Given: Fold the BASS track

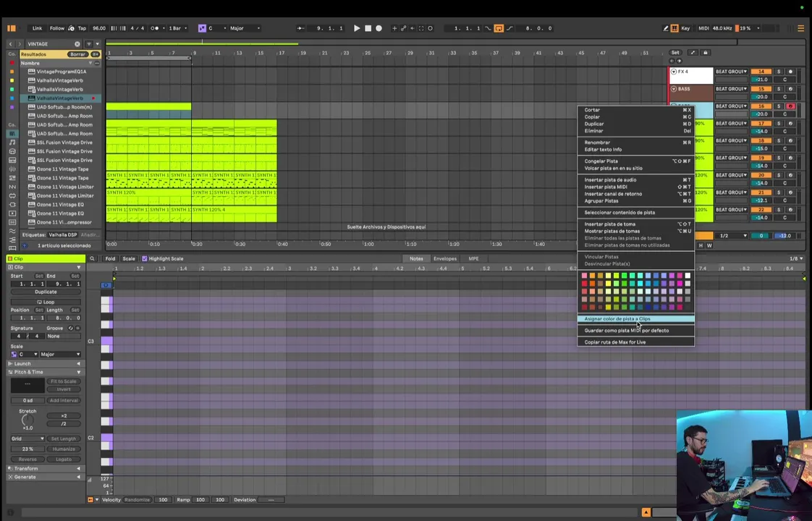Looking at the screenshot, I should 674,89.
